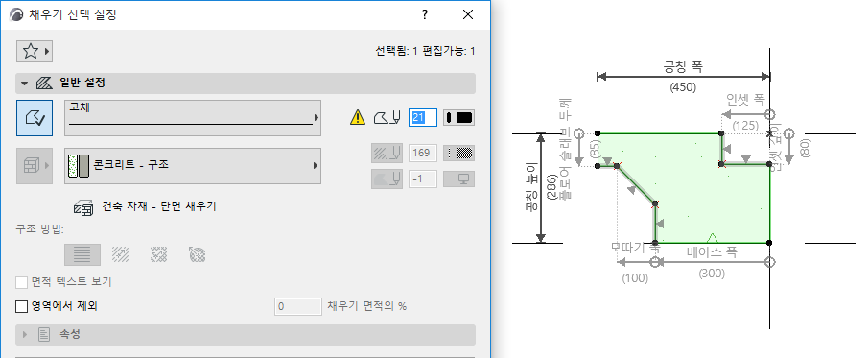The image size is (868, 358).
Task: Click the 인셋 폭 label in drawing
Action: pos(745,100)
